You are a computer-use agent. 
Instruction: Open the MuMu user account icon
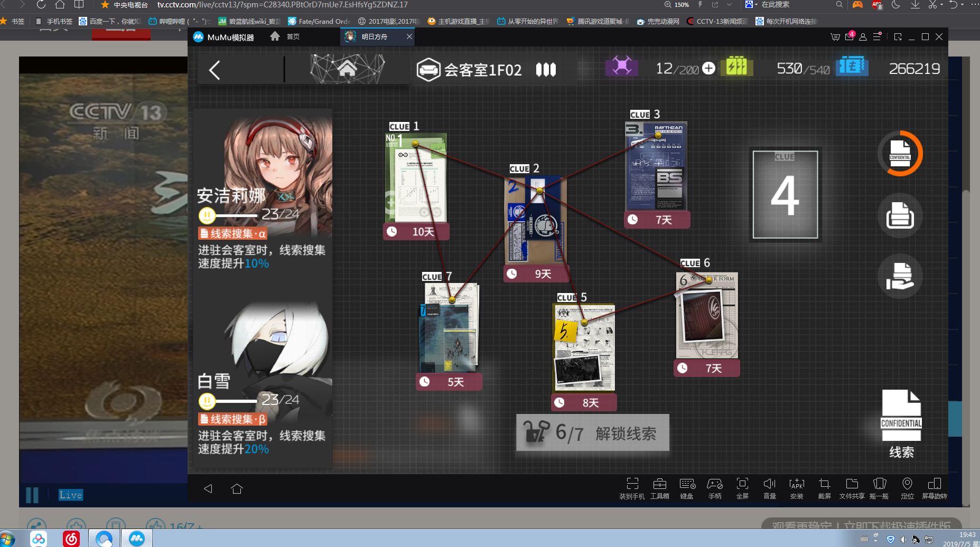[x=863, y=37]
